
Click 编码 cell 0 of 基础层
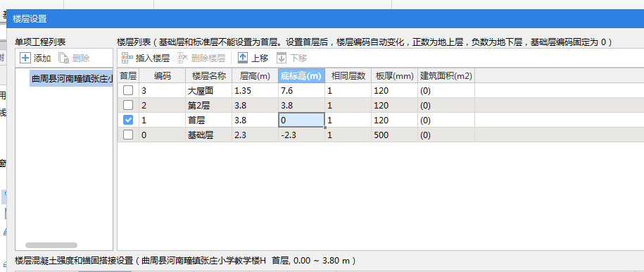pos(163,135)
